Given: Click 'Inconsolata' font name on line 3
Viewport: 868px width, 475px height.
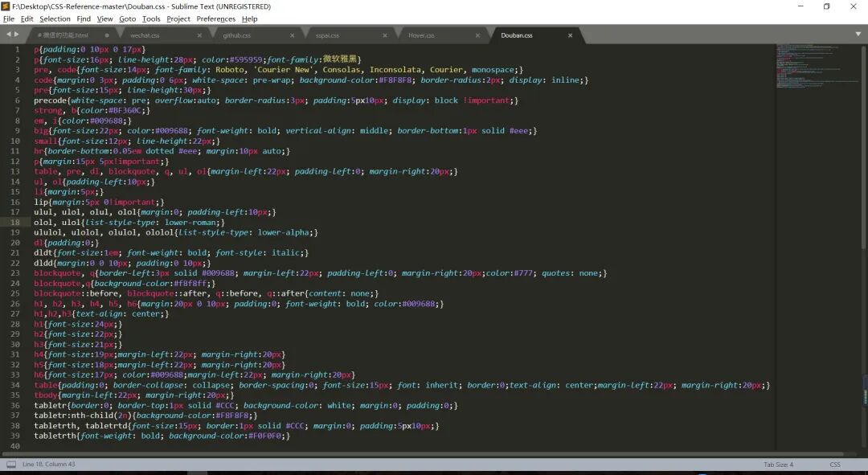Looking at the screenshot, I should [395, 70].
